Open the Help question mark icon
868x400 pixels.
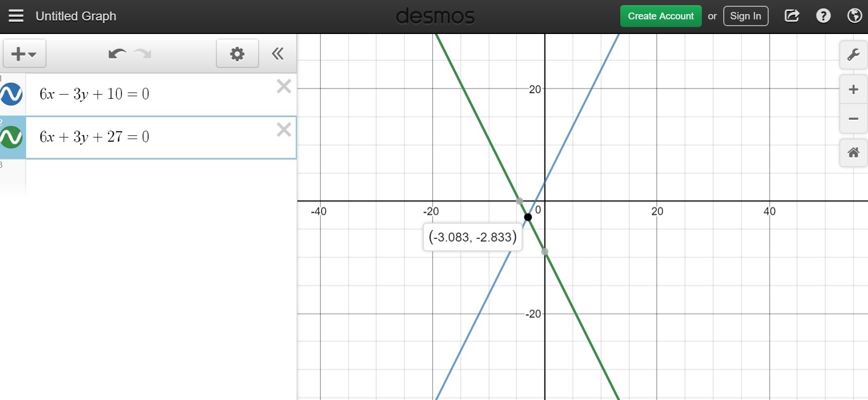823,16
